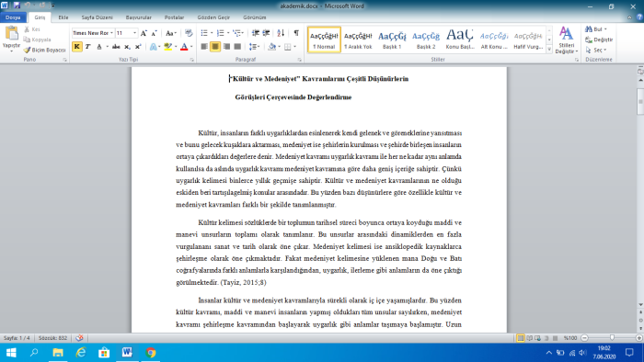Screen dimensions: 644x362
Task: Select the Aralık Yok style
Action: [358, 40]
